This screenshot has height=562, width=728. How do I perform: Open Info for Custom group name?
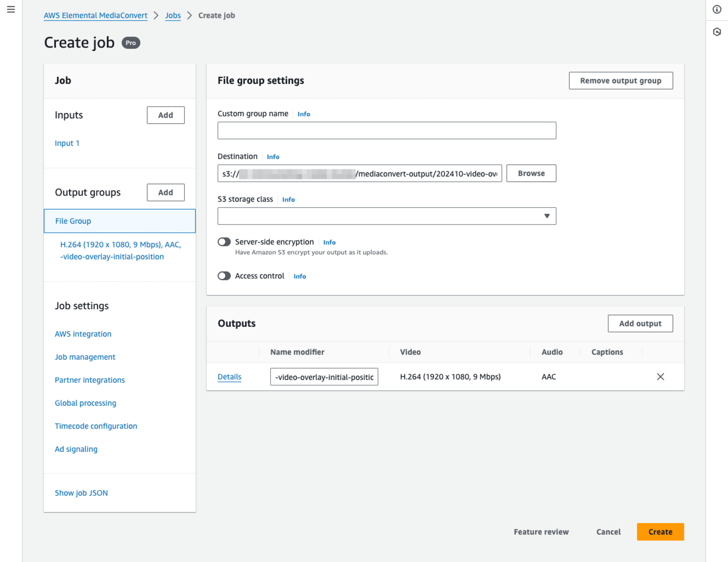(x=304, y=114)
